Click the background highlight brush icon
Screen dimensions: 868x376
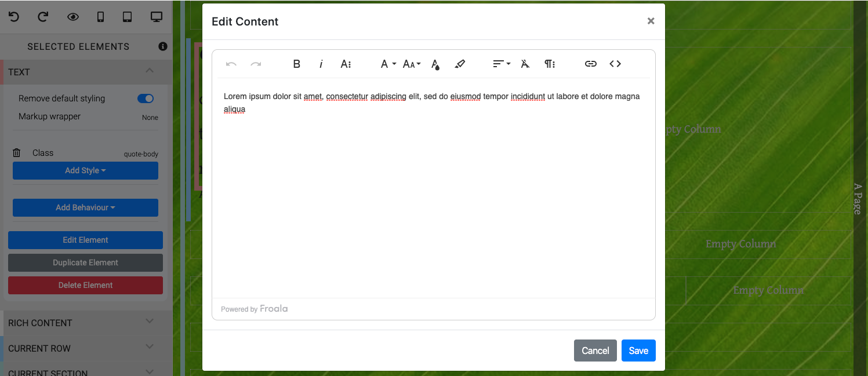coord(460,64)
